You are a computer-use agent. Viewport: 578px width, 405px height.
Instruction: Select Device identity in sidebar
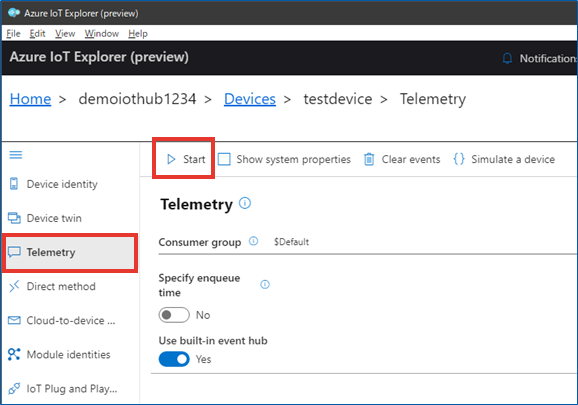62,184
